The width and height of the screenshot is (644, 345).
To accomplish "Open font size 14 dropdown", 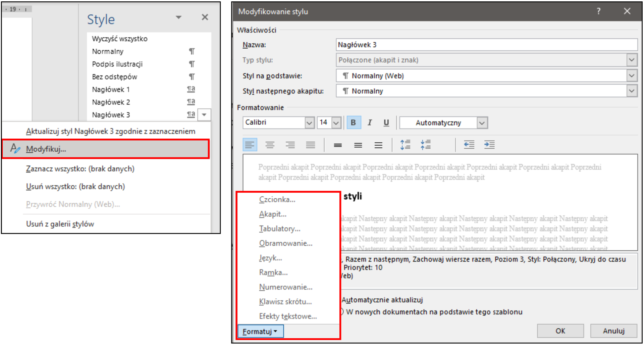I will [x=336, y=122].
